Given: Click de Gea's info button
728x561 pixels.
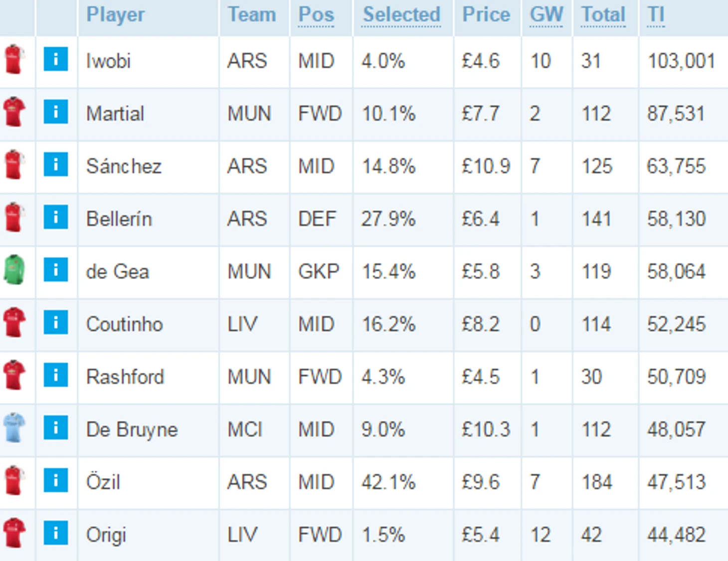Looking at the screenshot, I should tap(56, 270).
